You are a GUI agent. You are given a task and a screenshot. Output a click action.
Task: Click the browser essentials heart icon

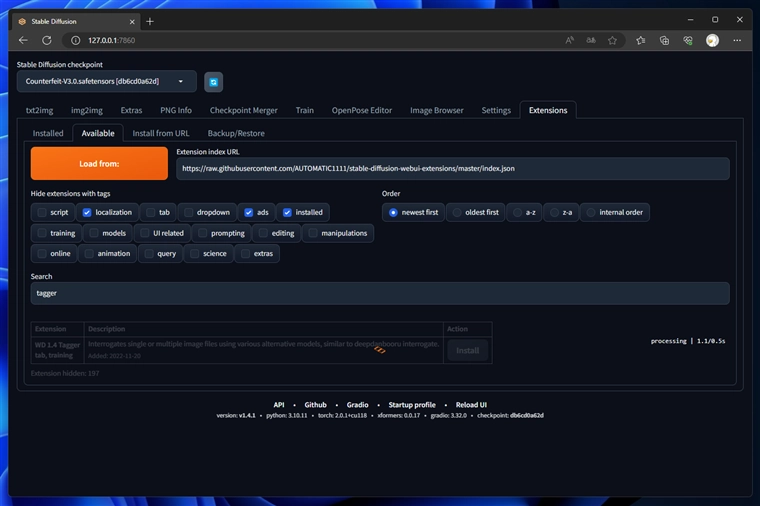[x=688, y=40]
